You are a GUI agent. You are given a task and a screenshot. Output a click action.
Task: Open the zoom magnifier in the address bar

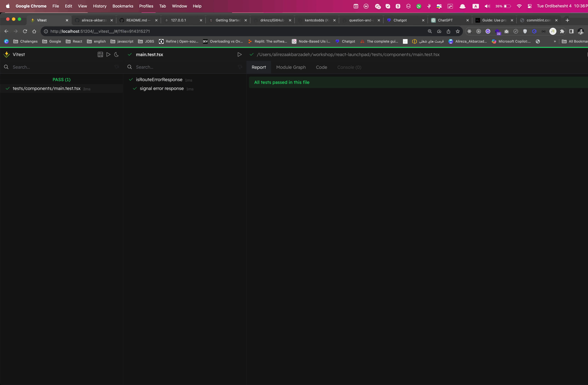(x=430, y=31)
